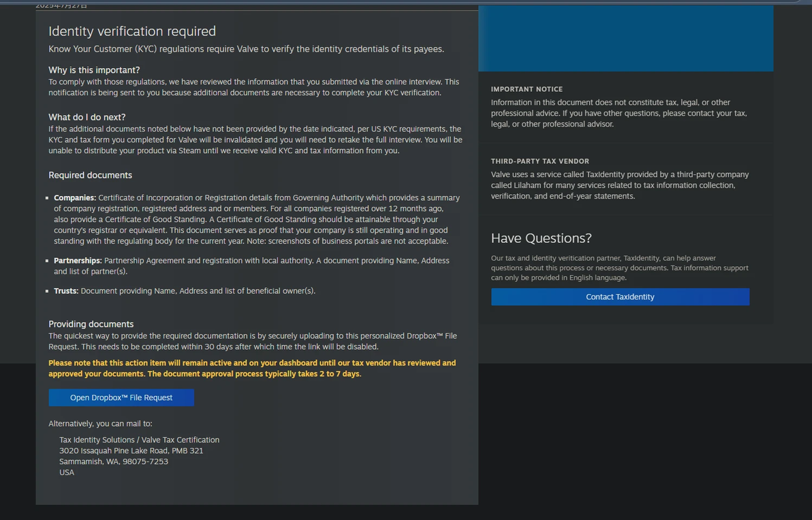Select the 'Know Your Customer (KYC) regulations' sentence
812x520 pixels.
247,49
